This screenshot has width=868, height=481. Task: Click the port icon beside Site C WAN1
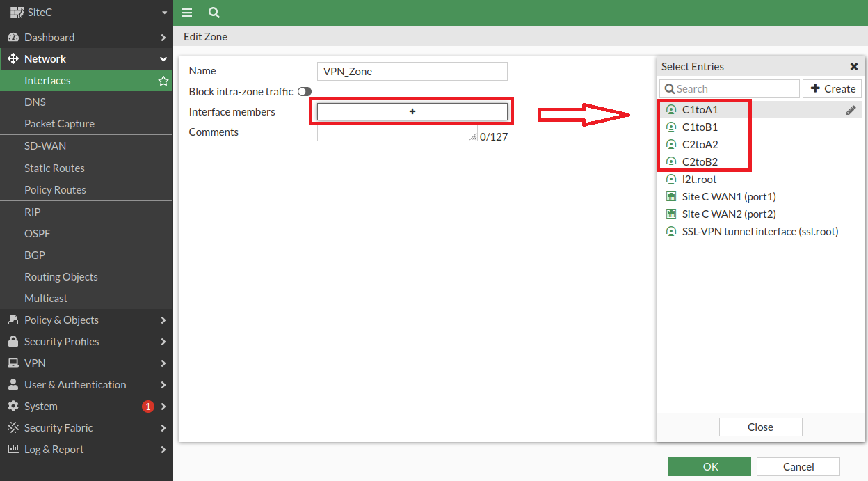(x=671, y=197)
